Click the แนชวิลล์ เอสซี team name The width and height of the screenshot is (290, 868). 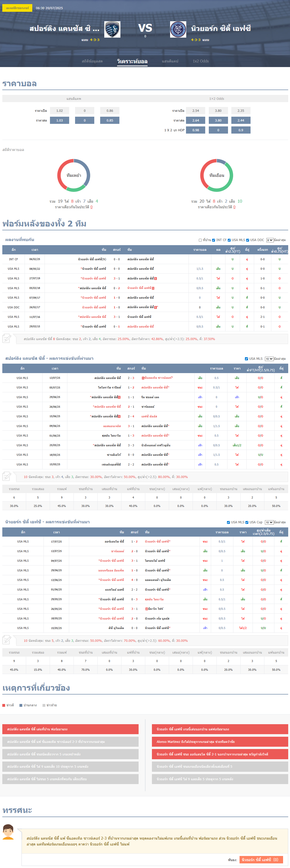pyautogui.click(x=114, y=590)
